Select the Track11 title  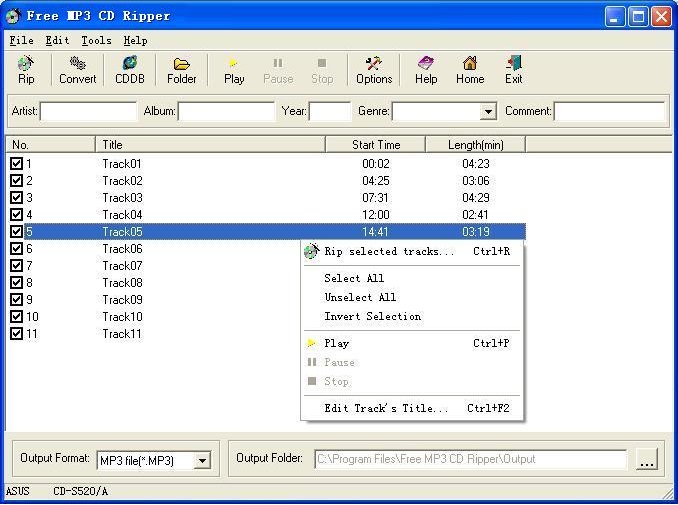(122, 334)
